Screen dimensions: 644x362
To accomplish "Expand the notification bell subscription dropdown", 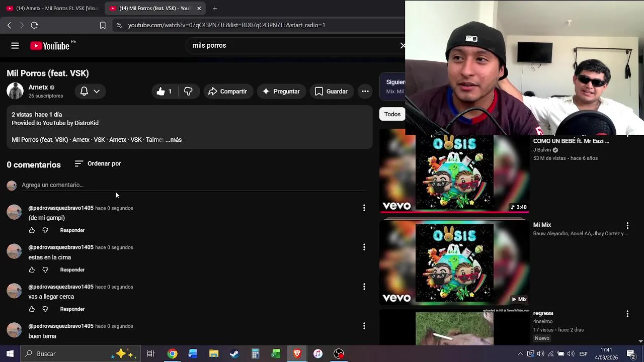I will (x=90, y=92).
